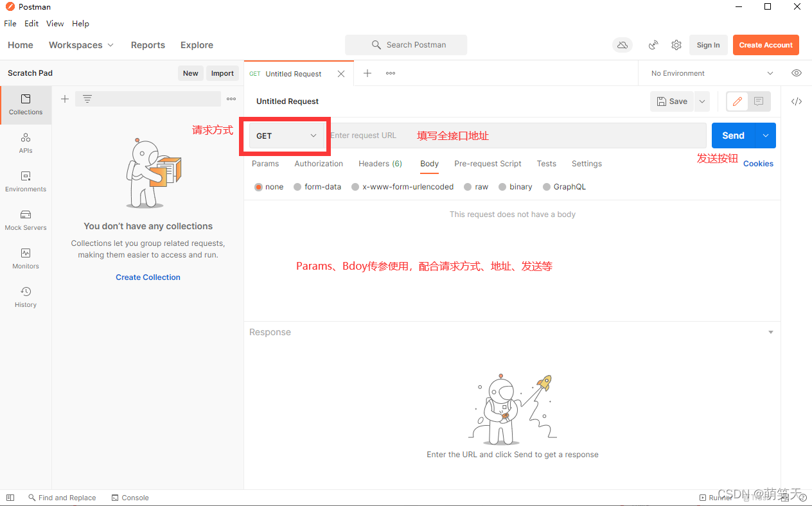Open the History sidebar panel
Viewport: 812px width, 506px height.
click(26, 298)
